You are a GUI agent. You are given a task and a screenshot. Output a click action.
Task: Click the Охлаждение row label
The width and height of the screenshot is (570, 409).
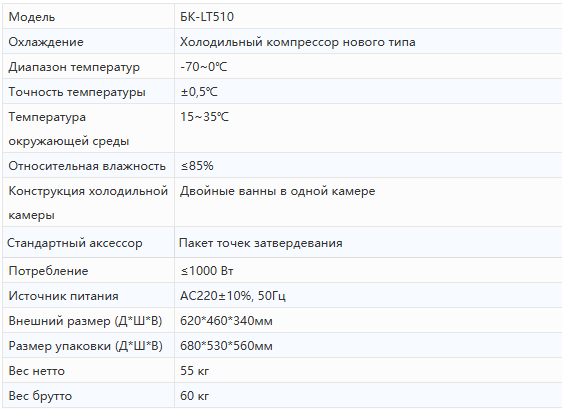coord(46,42)
